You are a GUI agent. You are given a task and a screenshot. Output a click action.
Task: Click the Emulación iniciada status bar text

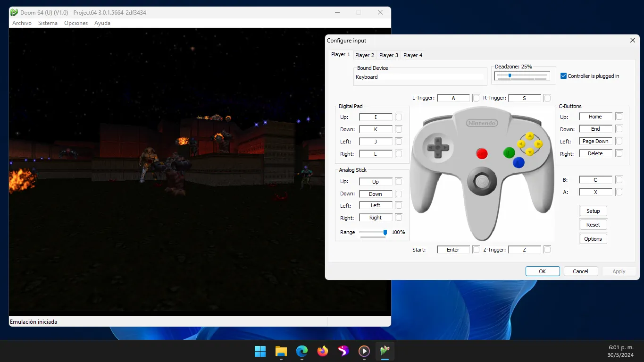pyautogui.click(x=33, y=322)
